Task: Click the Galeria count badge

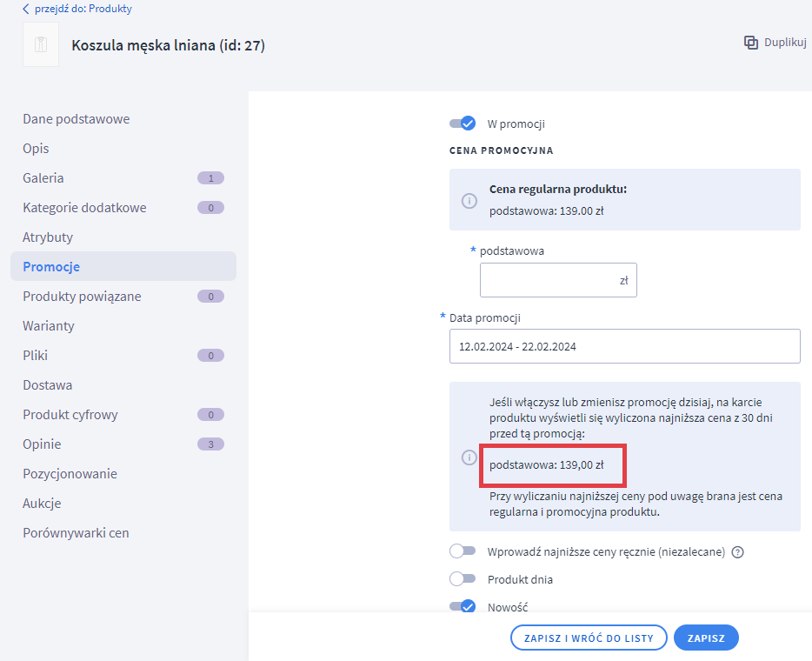Action: (210, 178)
